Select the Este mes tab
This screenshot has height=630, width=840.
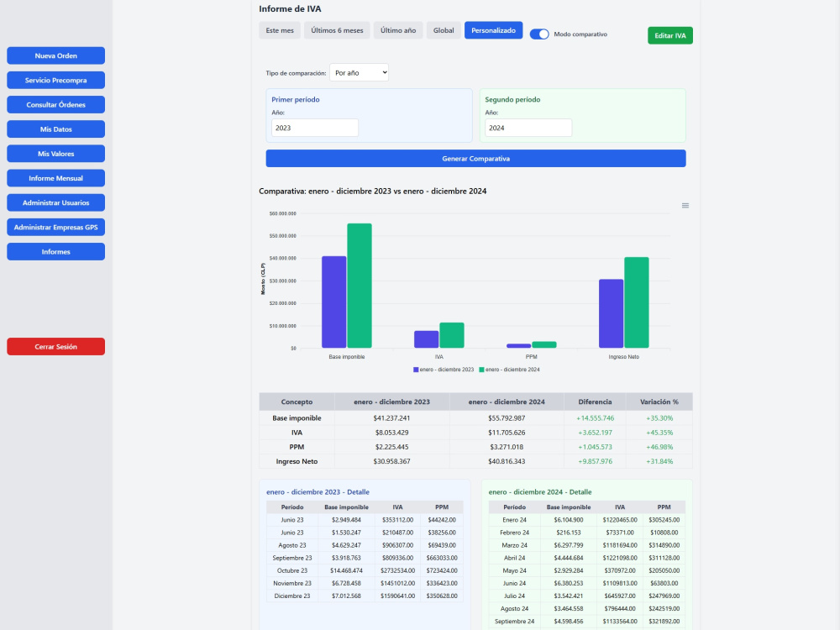tap(280, 30)
